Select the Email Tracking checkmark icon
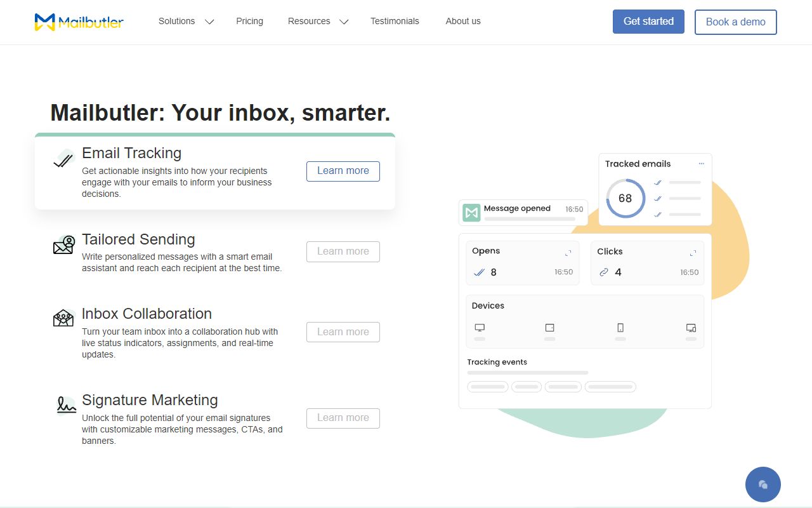Screen dimensions: 812x508 coord(62,159)
